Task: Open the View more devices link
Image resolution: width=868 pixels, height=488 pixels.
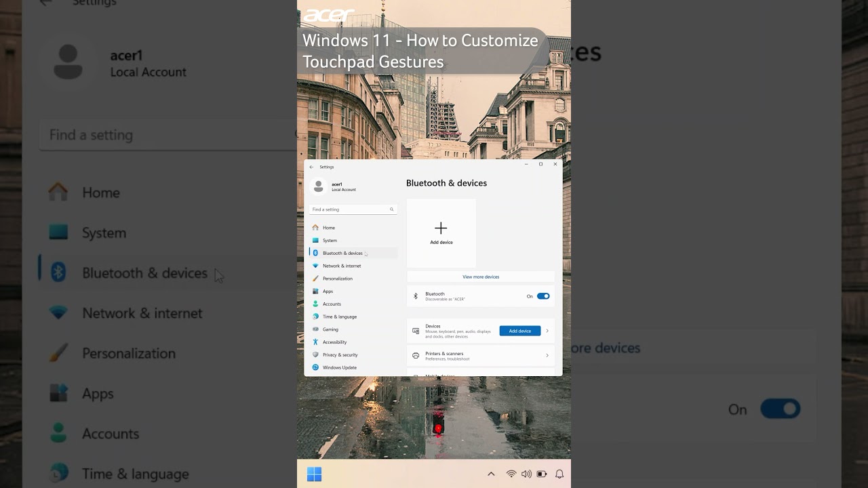Action: point(481,277)
